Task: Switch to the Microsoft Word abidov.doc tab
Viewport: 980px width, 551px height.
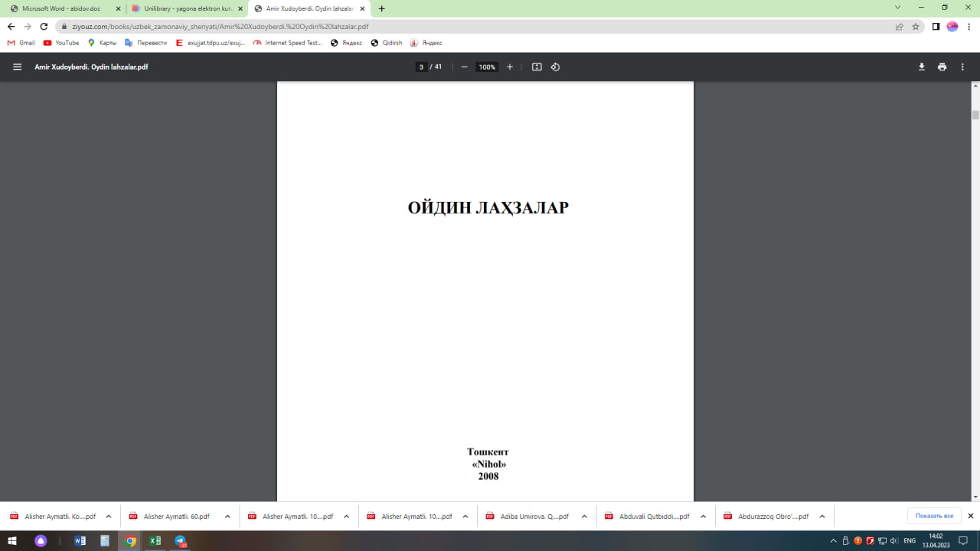Action: click(61, 8)
